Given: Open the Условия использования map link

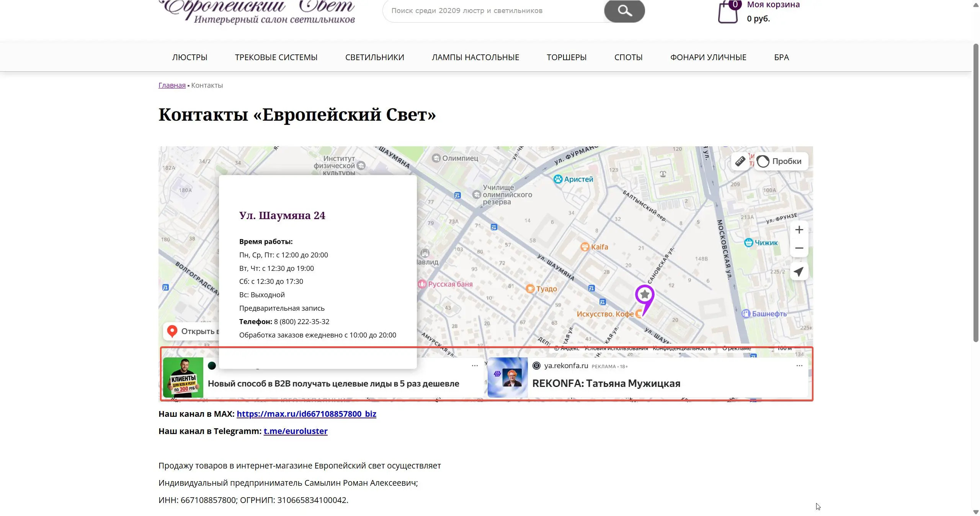Looking at the screenshot, I should (x=616, y=348).
